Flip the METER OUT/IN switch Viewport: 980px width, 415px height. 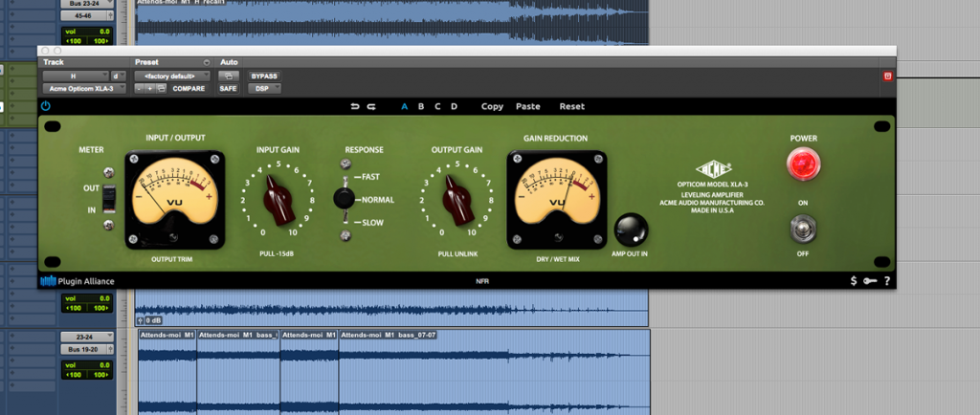pyautogui.click(x=109, y=199)
